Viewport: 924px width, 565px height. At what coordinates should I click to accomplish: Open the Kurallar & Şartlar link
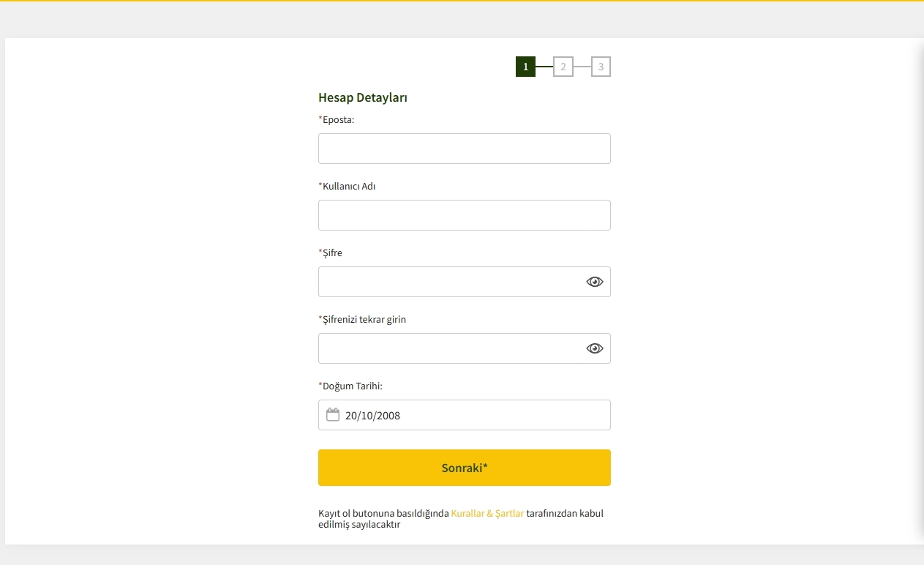(487, 513)
